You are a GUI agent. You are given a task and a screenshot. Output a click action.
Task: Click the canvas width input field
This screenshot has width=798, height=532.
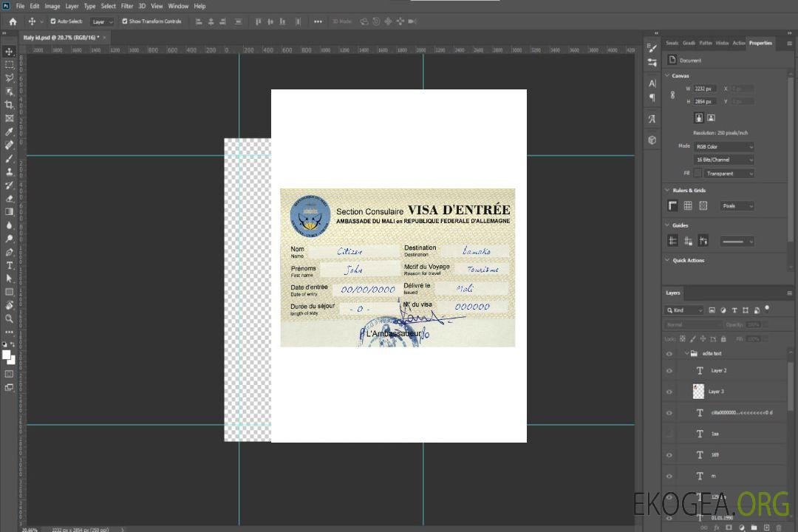705,89
